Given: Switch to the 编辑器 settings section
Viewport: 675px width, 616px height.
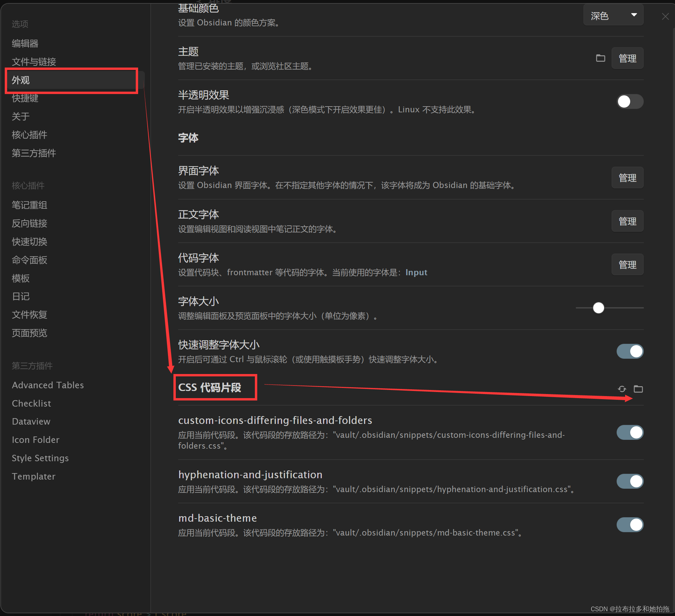Looking at the screenshot, I should [x=25, y=43].
